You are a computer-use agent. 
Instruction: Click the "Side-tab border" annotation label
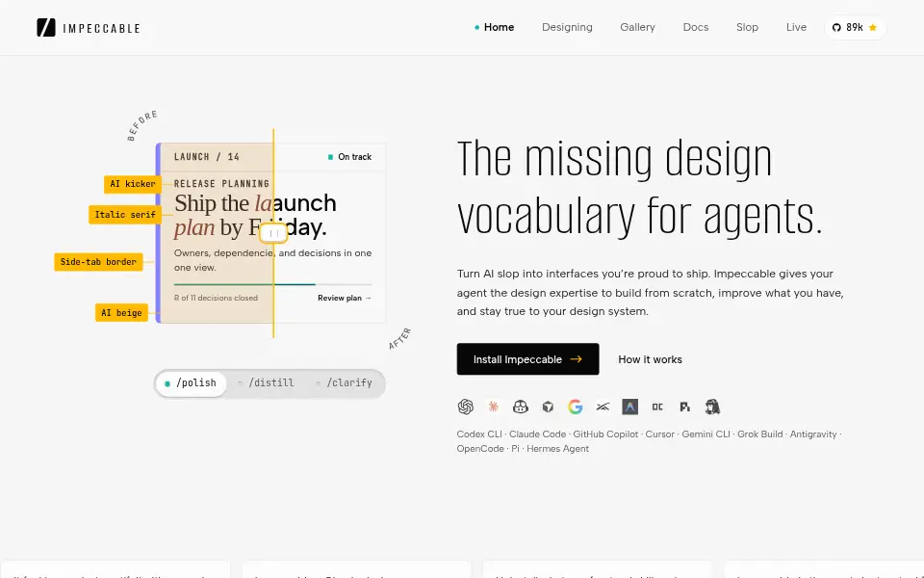pos(98,262)
